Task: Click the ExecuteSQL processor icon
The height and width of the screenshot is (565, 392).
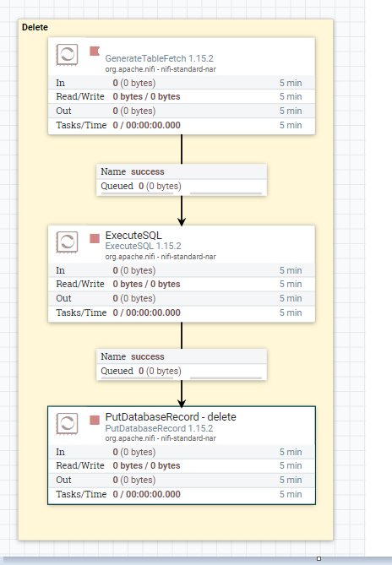Action: 67,242
